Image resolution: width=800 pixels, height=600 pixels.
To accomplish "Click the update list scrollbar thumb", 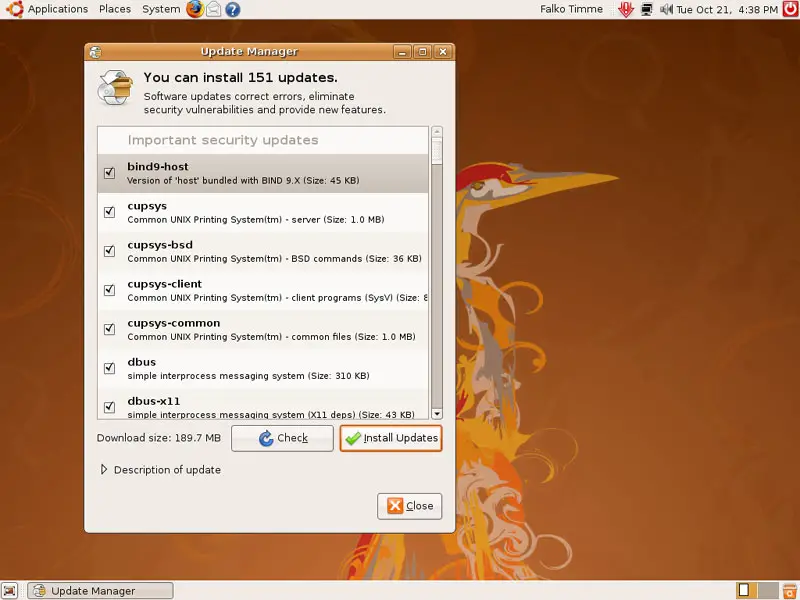I will click(x=437, y=152).
